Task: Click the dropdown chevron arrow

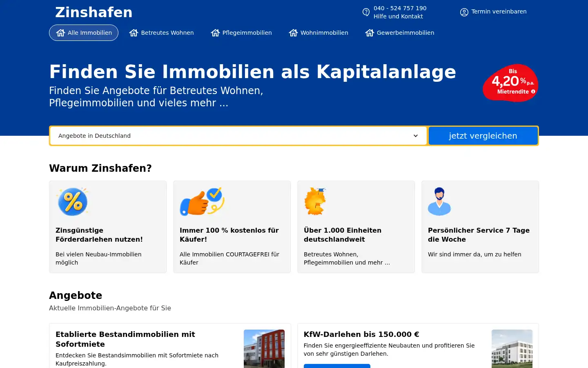Action: coord(416,136)
